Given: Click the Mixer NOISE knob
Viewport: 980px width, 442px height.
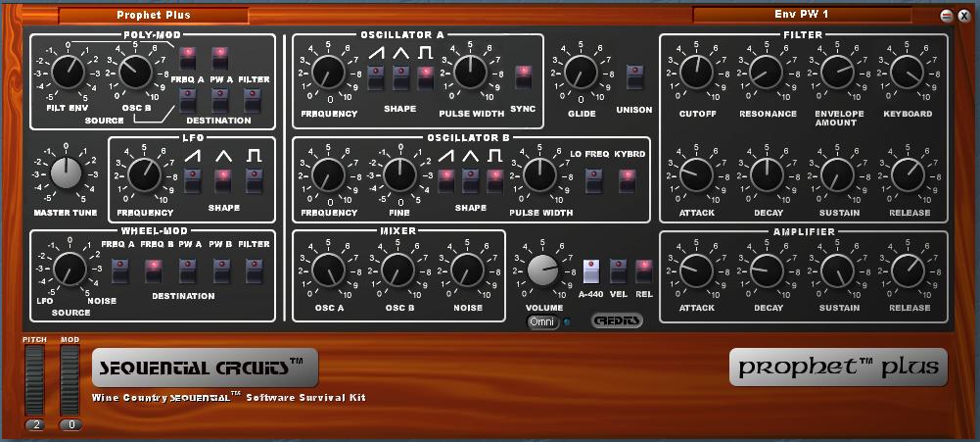Looking at the screenshot, I should click(467, 270).
